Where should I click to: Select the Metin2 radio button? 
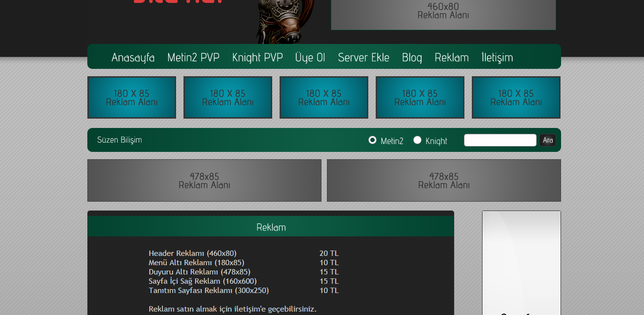373,140
